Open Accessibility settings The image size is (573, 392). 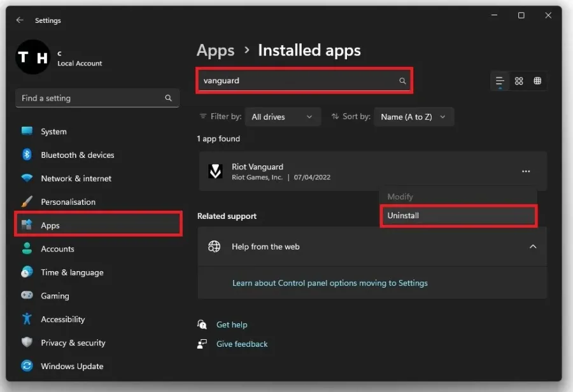tap(98, 319)
